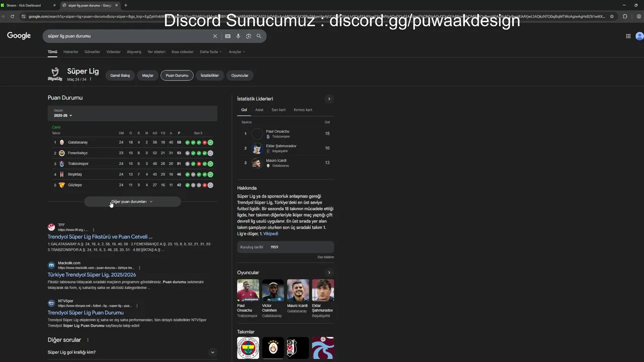The image size is (644, 362).
Task: Open the Google apps grid
Action: tap(628, 36)
